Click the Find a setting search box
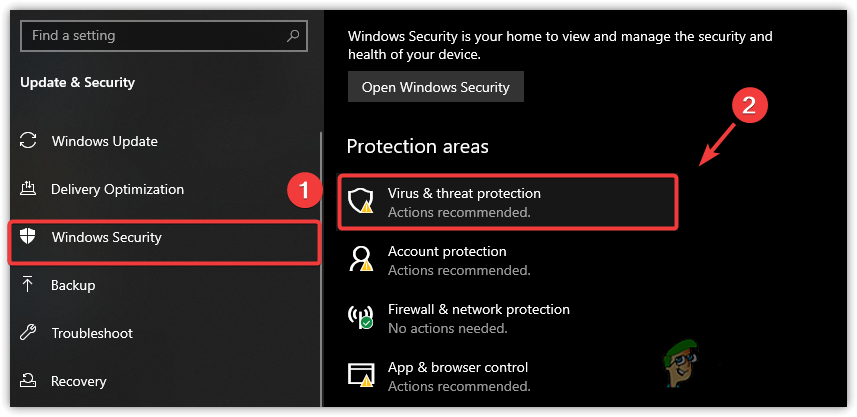857x417 pixels. 150,36
